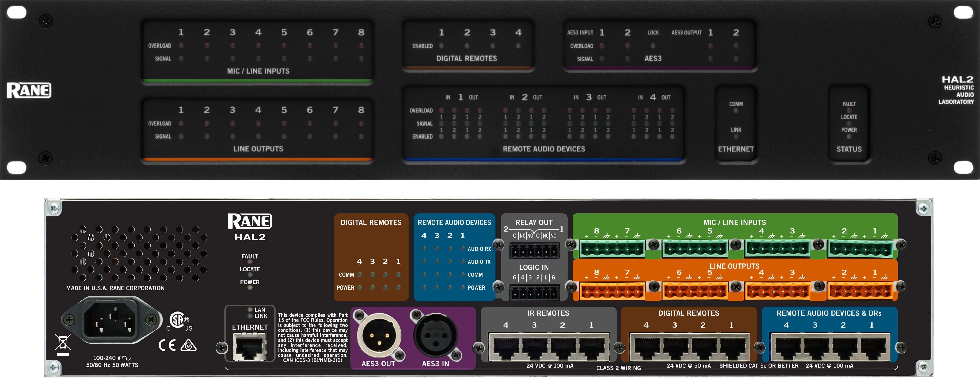Click the front panel FAULT status LED
Viewport: 980px width, 382px height.
coord(849,110)
